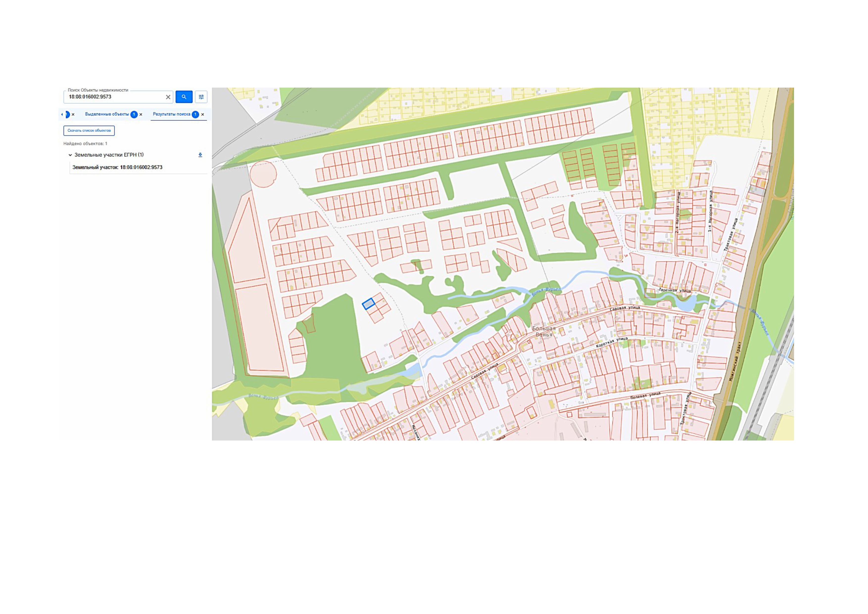Click the Короткая улица street label

coord(612,343)
